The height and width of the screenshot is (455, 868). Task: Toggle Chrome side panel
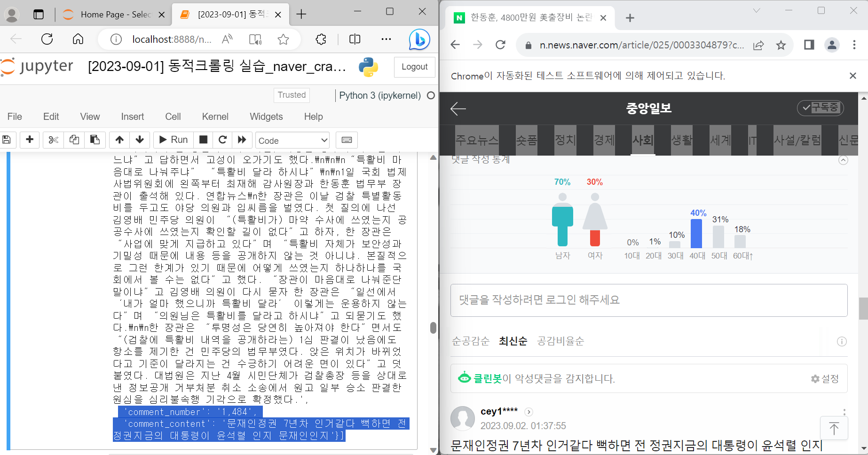pos(809,45)
